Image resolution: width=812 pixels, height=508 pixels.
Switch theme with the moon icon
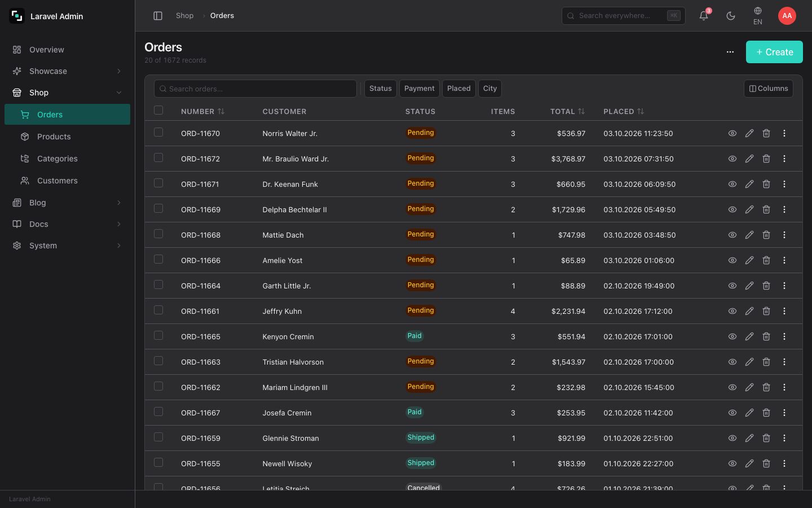(731, 16)
